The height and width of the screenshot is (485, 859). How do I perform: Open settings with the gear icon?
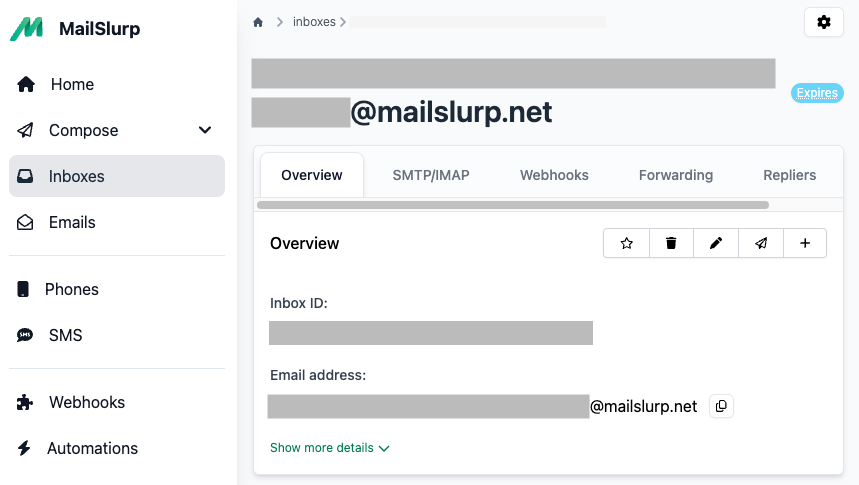pos(823,22)
